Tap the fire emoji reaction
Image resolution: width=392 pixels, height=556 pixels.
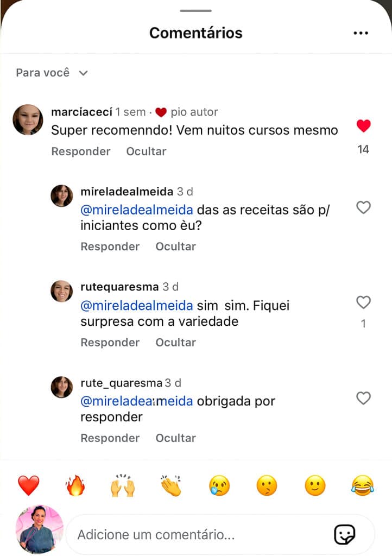point(76,485)
